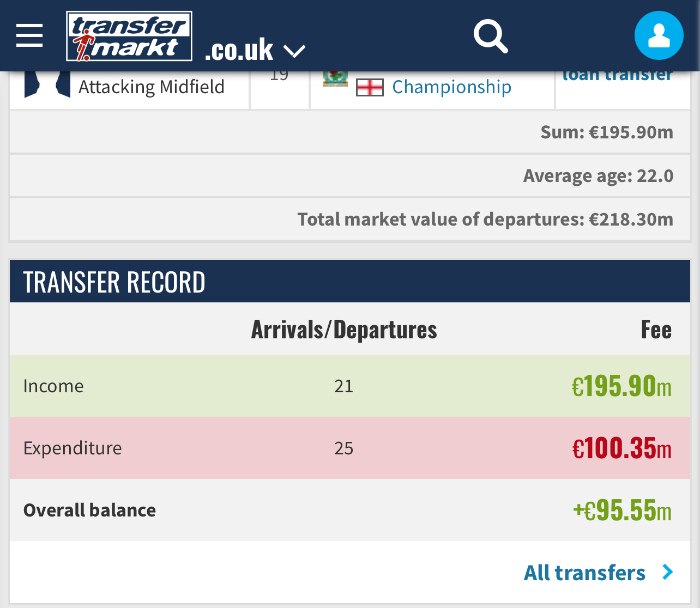Open the hamburger navigation menu
This screenshot has width=700, height=608.
pos(29,36)
